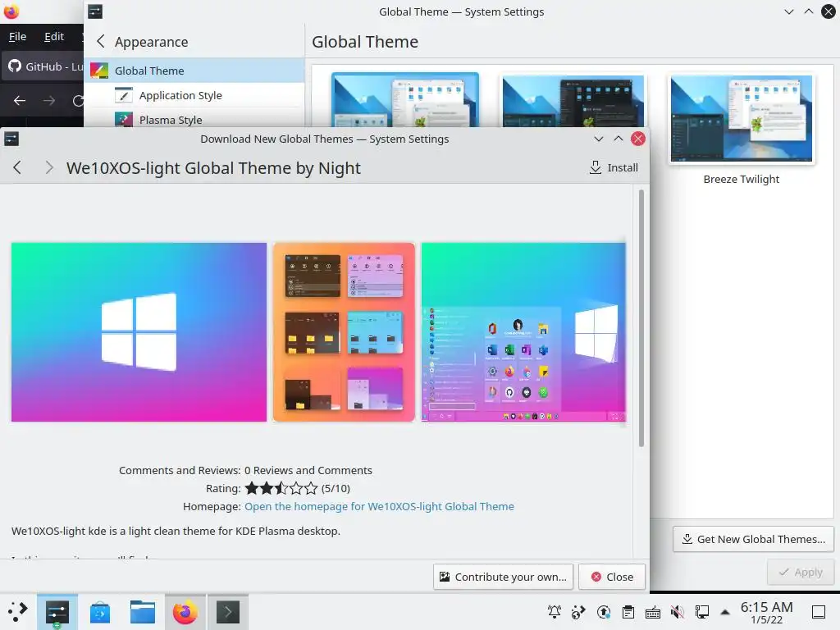This screenshot has width=840, height=630.
Task: Open Konsole terminal from the taskbar
Action: coord(228,612)
